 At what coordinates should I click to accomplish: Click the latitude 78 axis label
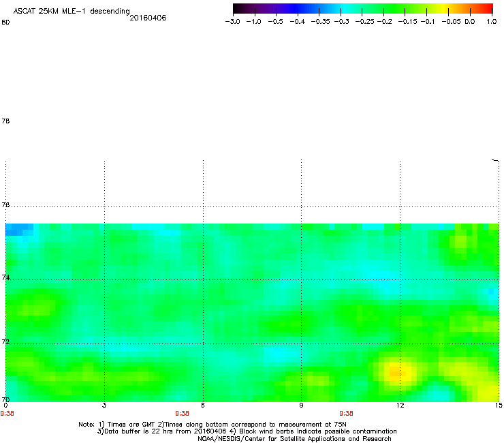[x=5, y=121]
